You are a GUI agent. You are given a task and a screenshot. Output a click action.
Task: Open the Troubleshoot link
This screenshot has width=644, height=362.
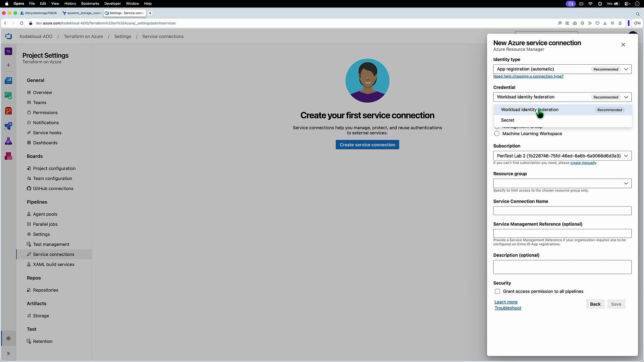(x=507, y=308)
